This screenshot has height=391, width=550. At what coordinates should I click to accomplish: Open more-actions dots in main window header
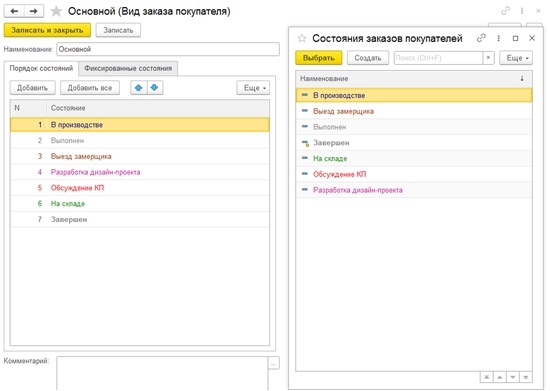(522, 11)
